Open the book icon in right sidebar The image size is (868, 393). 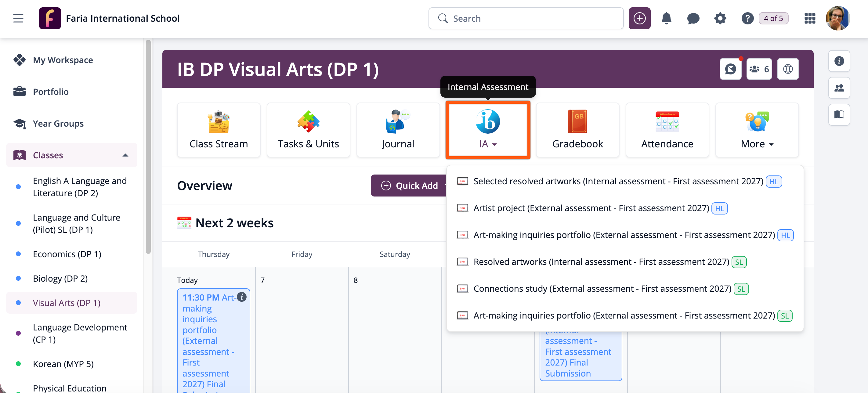[x=839, y=115]
